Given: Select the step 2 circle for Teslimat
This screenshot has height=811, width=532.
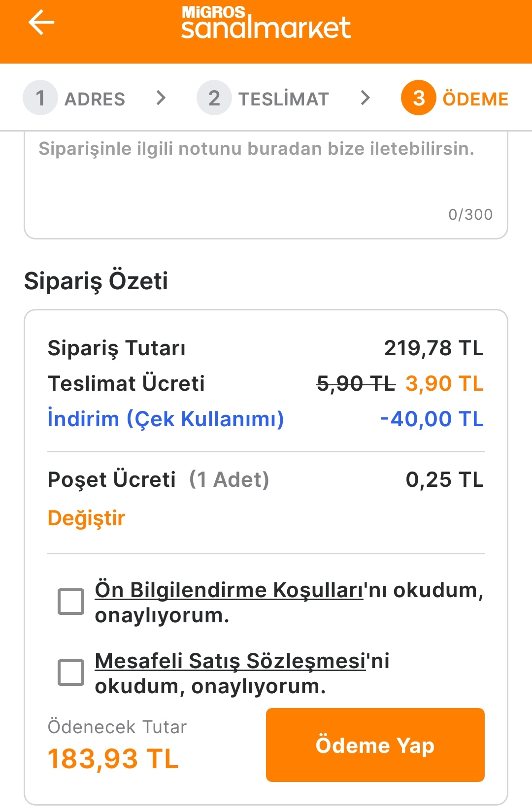Looking at the screenshot, I should point(214,98).
